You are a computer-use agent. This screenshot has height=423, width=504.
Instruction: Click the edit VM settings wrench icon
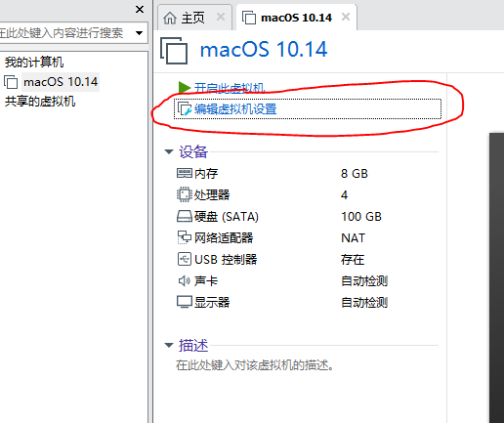[x=185, y=109]
